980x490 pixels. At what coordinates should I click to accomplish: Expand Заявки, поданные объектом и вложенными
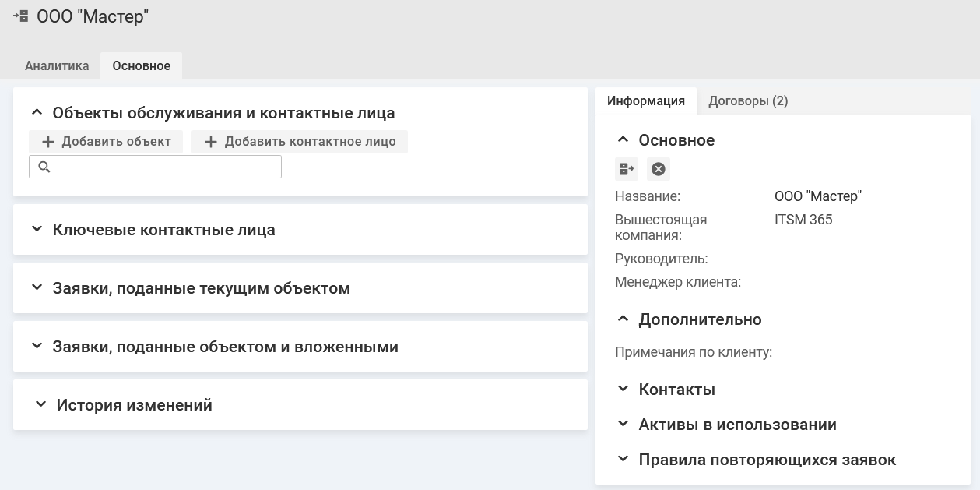pos(36,347)
